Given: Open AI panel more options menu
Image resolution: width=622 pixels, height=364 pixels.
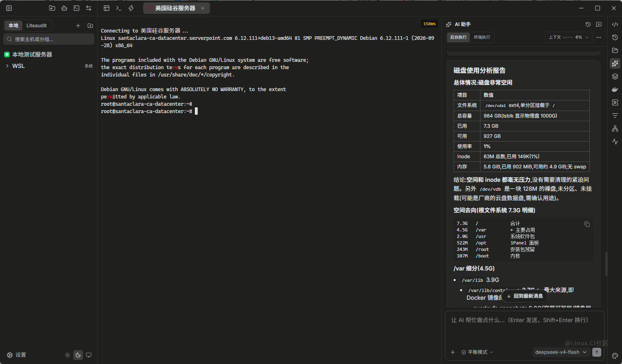Looking at the screenshot, I should [x=599, y=37].
